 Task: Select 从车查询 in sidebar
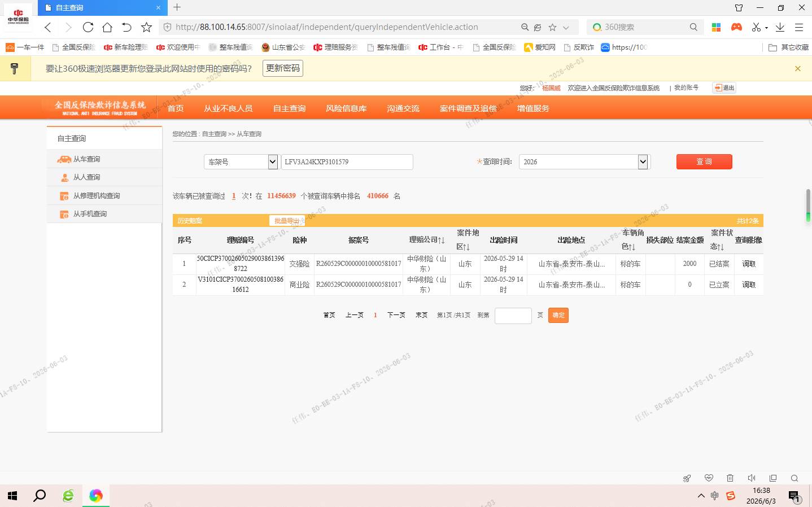pos(104,159)
